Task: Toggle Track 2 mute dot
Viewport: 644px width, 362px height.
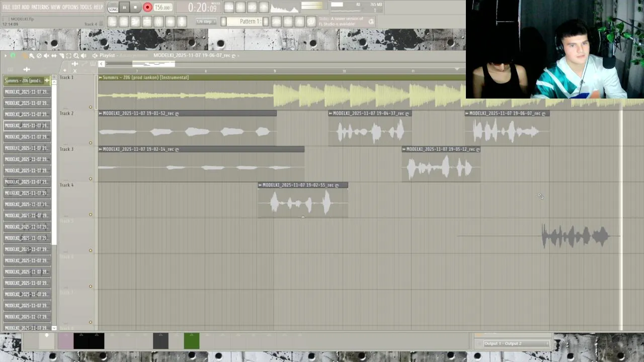Action: pos(91,143)
